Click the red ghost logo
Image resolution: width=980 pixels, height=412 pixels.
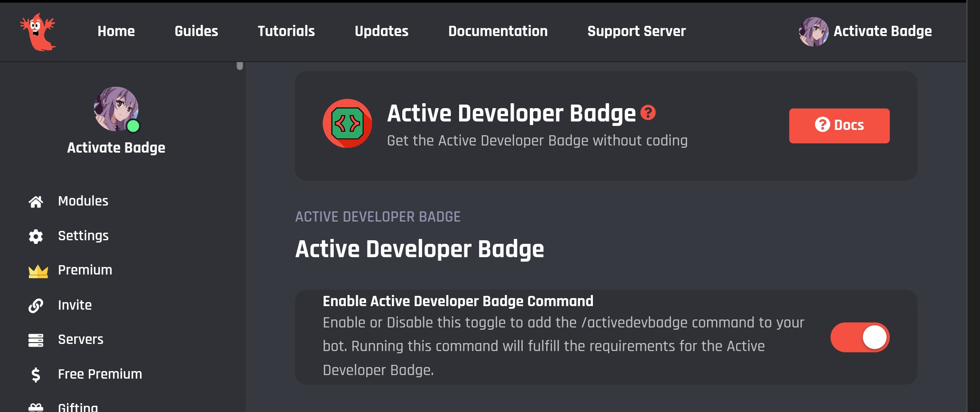38,32
